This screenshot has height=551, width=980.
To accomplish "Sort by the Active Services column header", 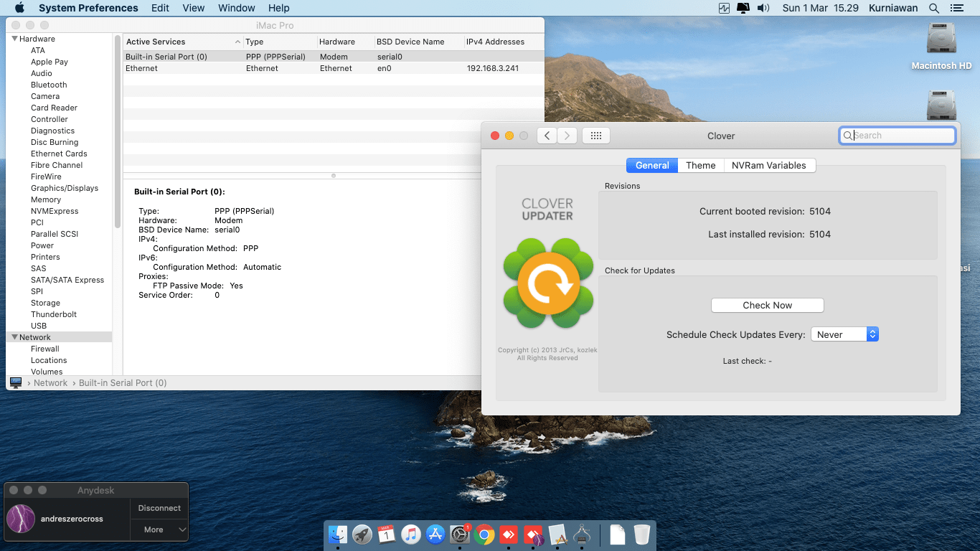I will point(183,42).
